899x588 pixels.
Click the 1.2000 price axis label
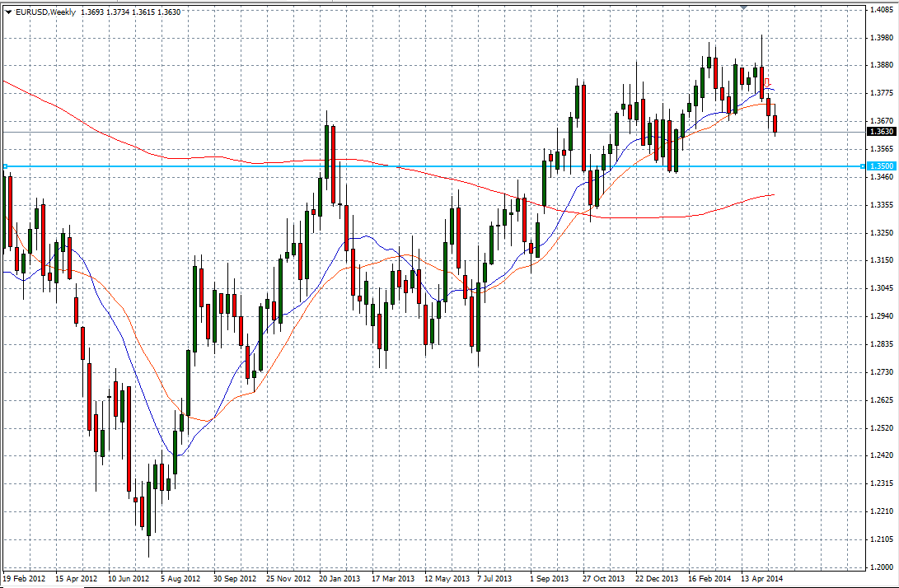coord(882,567)
